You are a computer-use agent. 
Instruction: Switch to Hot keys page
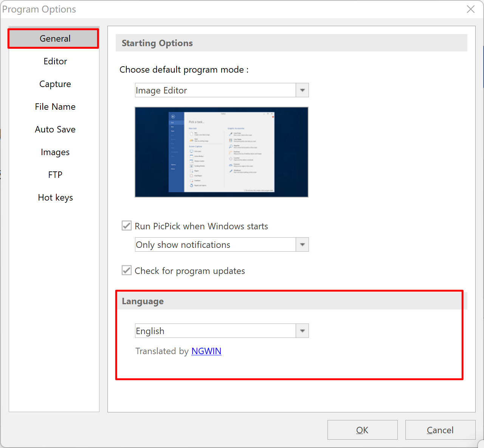pos(55,198)
